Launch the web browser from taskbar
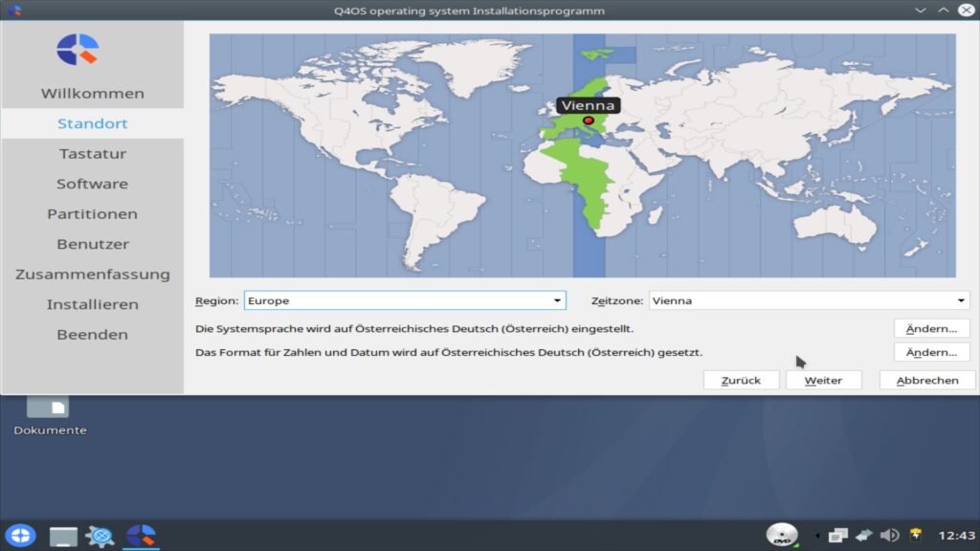This screenshot has height=551, width=980. [100, 536]
